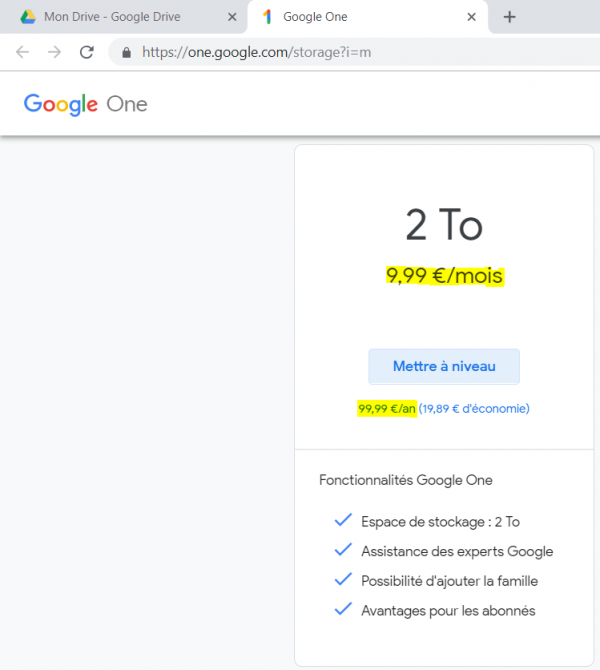The image size is (600, 670).
Task: Close the Google One tab
Action: click(471, 17)
